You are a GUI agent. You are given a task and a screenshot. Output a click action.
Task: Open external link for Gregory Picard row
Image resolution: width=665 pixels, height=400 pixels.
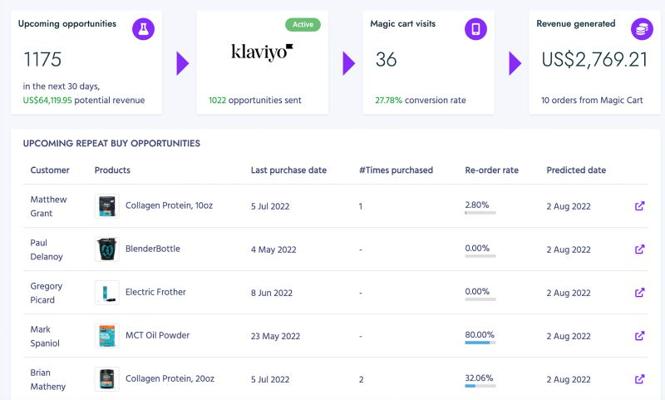pyautogui.click(x=640, y=293)
